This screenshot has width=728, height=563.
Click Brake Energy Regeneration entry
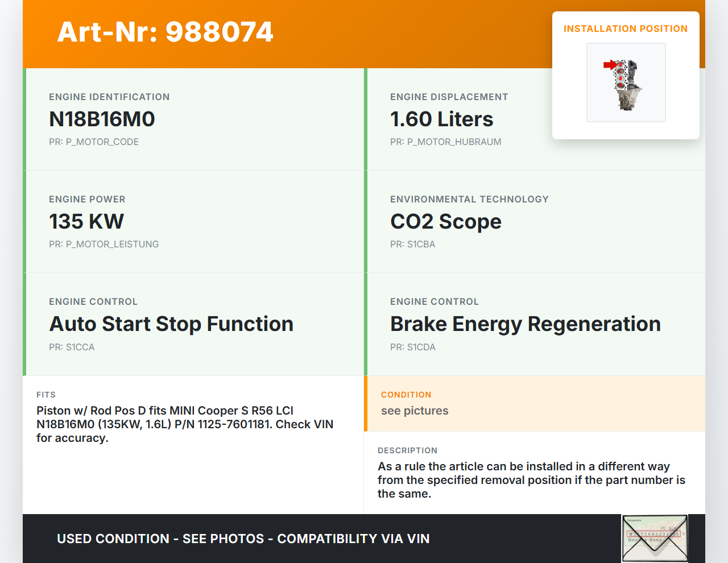[x=525, y=324]
